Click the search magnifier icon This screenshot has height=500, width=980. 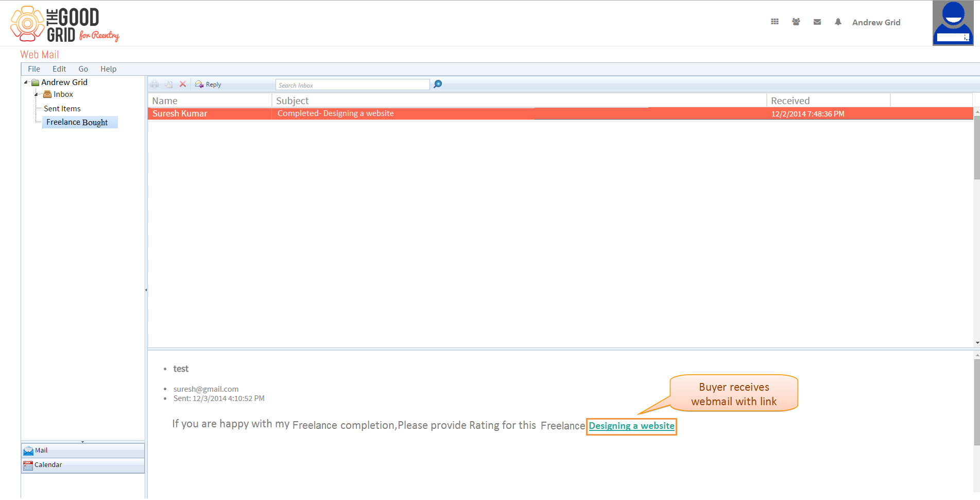coord(438,84)
